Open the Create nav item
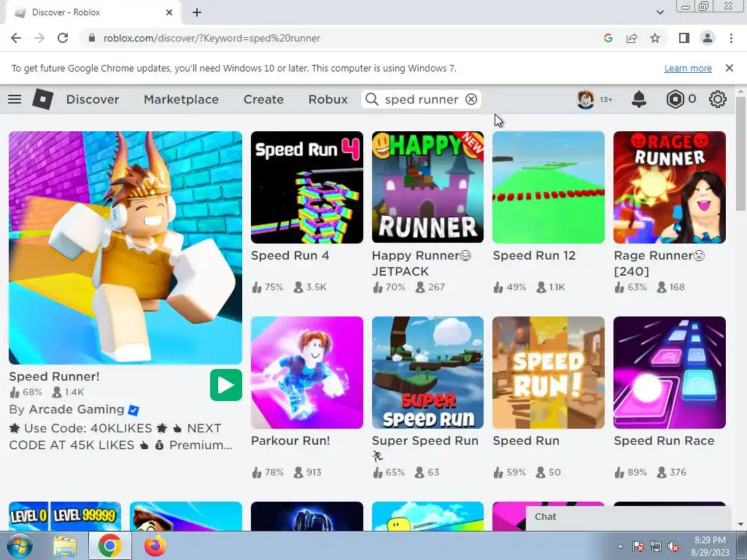The height and width of the screenshot is (560, 747). click(263, 99)
